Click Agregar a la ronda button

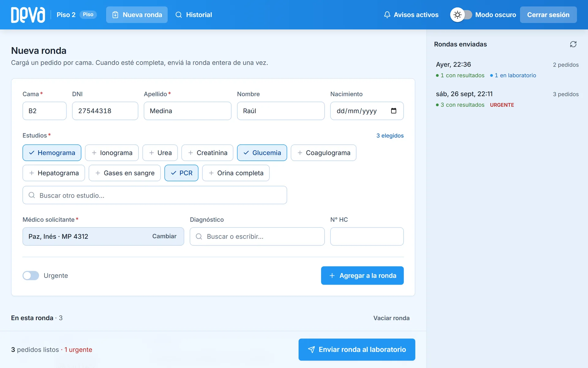pyautogui.click(x=362, y=275)
